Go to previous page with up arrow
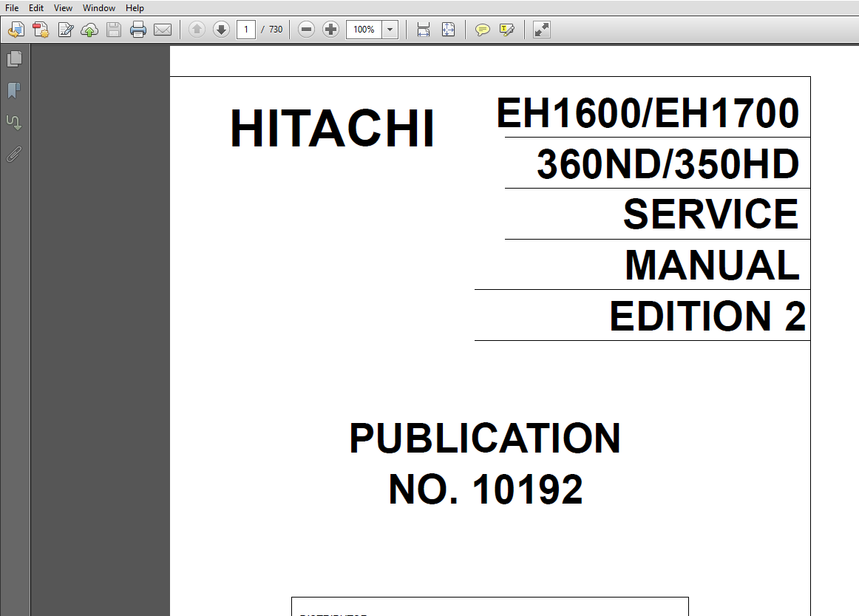The image size is (859, 616). click(197, 30)
